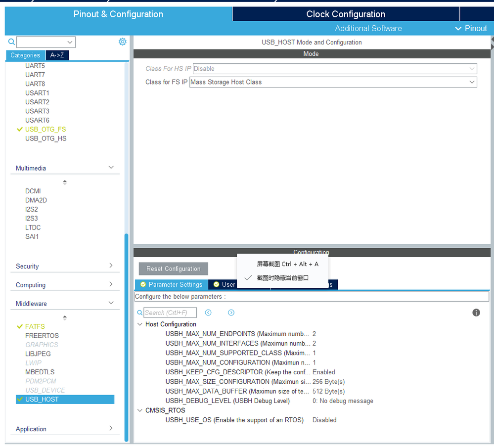The width and height of the screenshot is (494, 448).
Task: Click the parameter Search (Crtl+F) field
Action: point(170,313)
